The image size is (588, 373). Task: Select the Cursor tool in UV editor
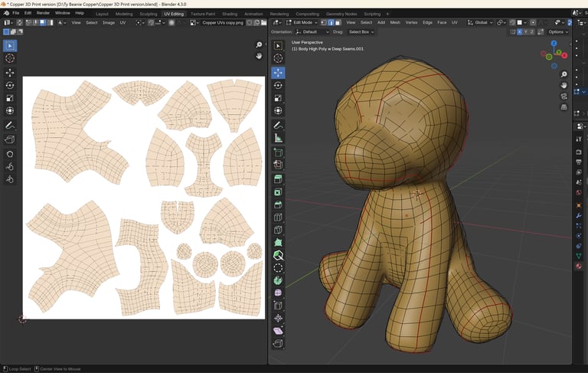pos(10,58)
